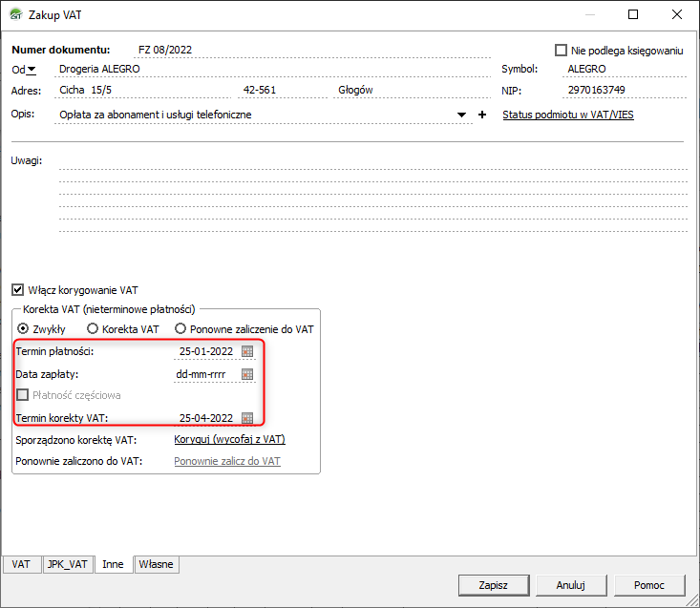Open Status podmiotu w VAT/VIES link
This screenshot has height=608, width=700.
tap(568, 115)
